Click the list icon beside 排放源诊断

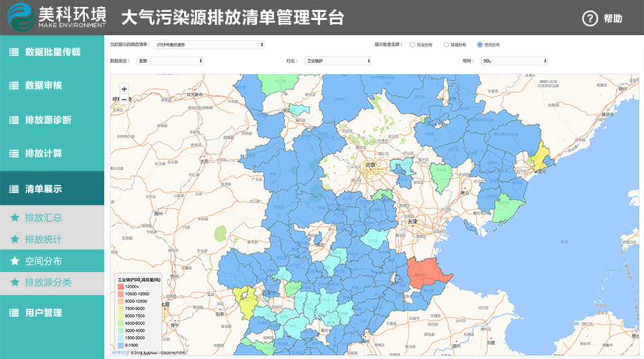click(x=14, y=120)
